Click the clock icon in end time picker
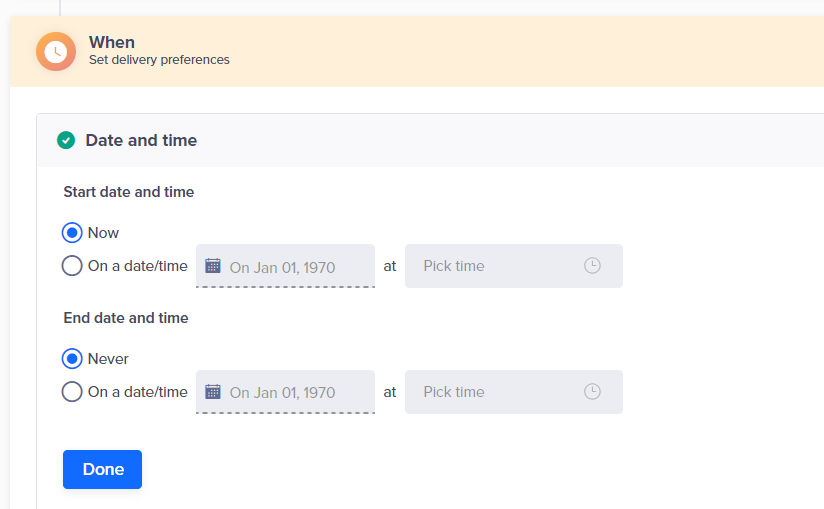Viewport: 824px width, 509px height. click(592, 391)
